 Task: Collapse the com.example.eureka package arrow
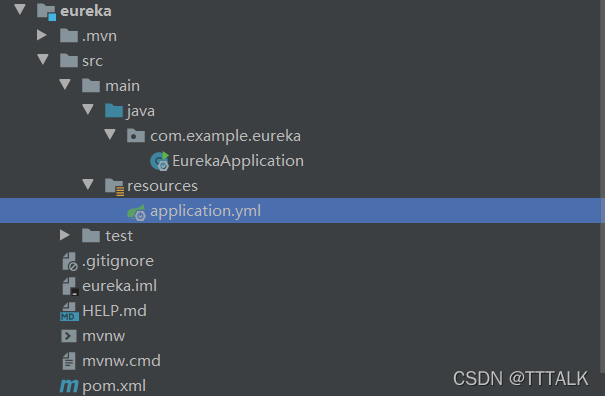tap(110, 135)
